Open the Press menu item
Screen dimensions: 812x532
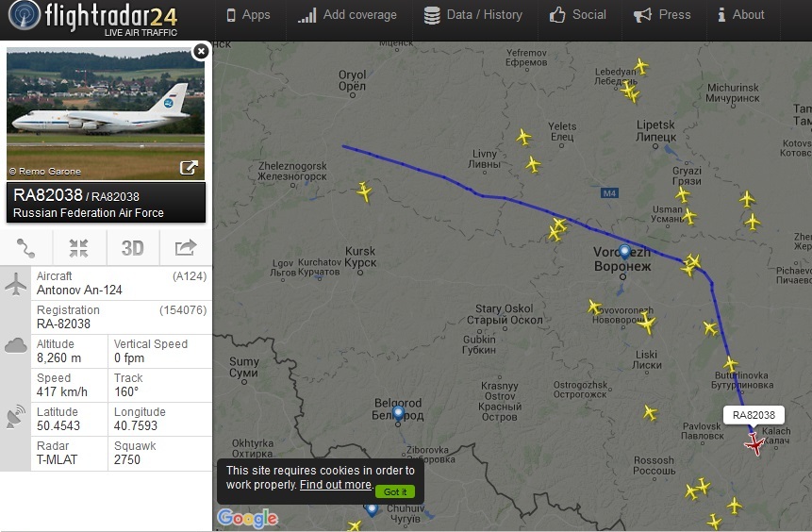662,15
